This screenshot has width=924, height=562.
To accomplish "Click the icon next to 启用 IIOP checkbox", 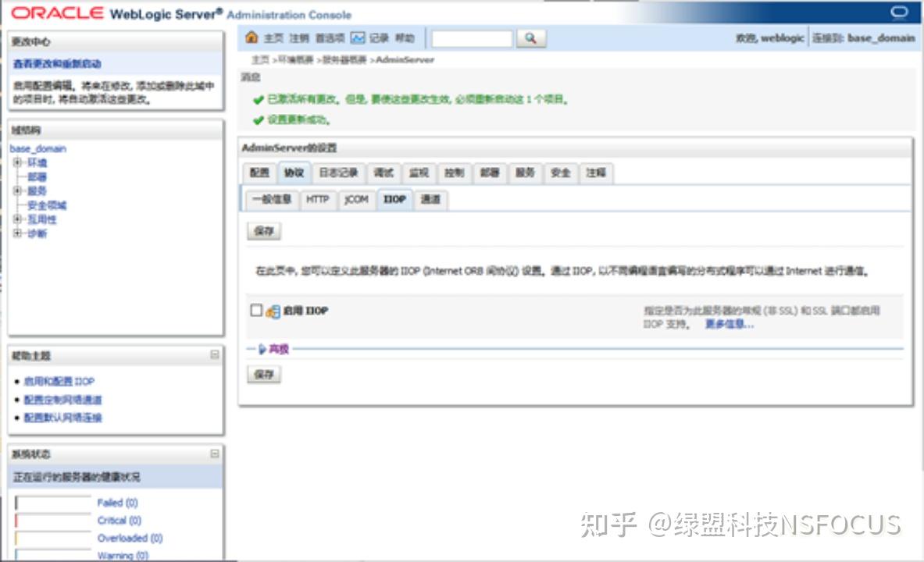I will (273, 310).
